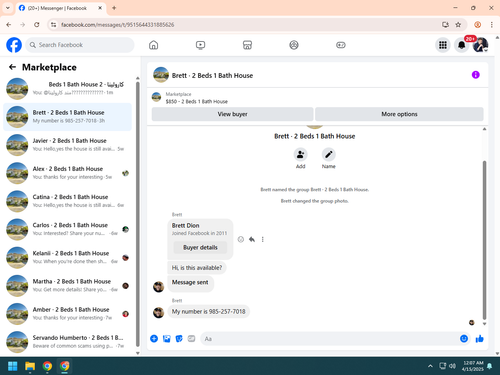The height and width of the screenshot is (375, 500).
Task: Open a new browser tab
Action: (114, 8)
